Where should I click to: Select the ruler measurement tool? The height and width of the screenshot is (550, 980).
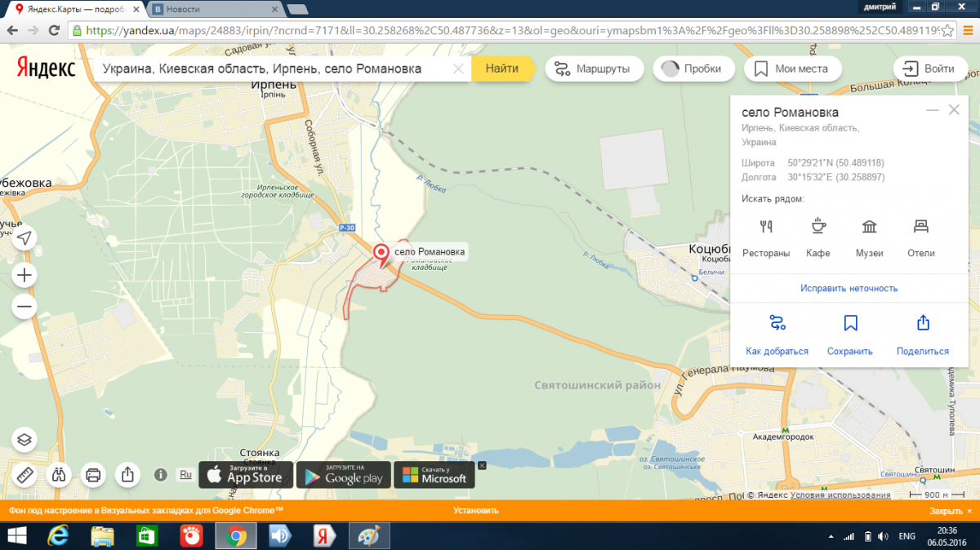24,474
